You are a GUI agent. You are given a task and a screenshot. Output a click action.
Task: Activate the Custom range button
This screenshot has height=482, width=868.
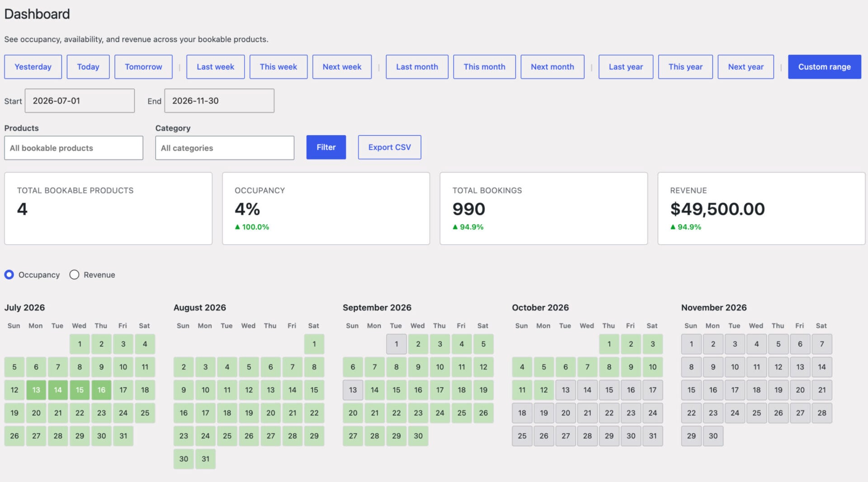point(824,67)
